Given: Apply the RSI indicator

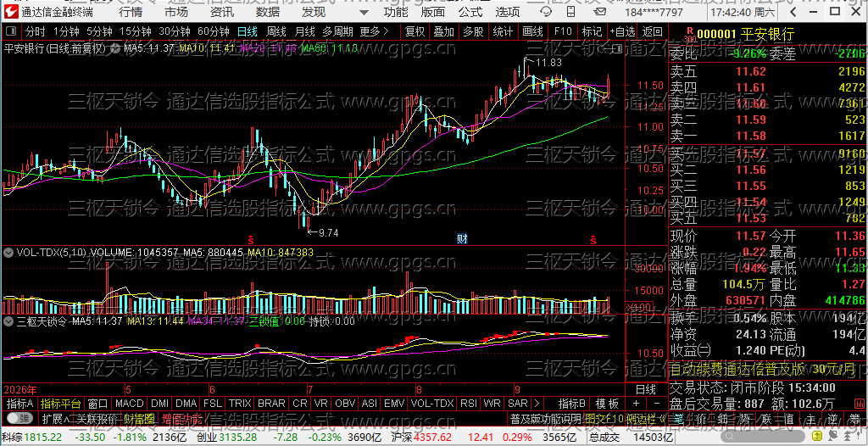Looking at the screenshot, I should (x=468, y=404).
